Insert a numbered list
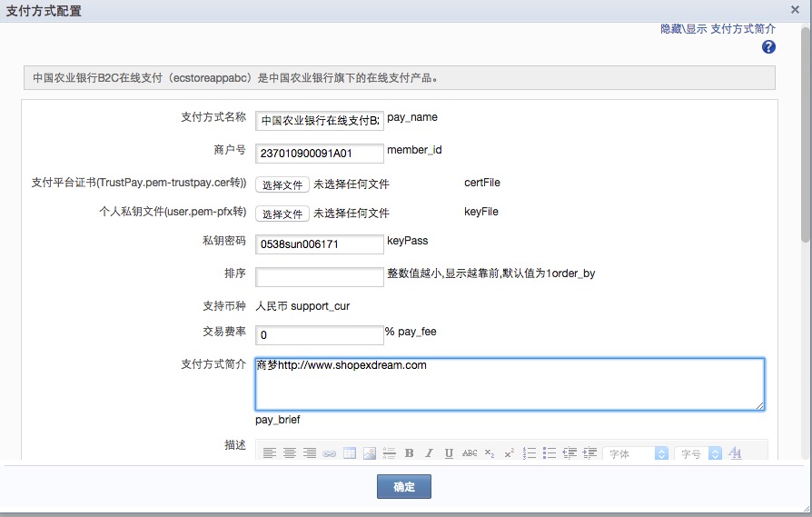The height and width of the screenshot is (517, 812). 530,453
